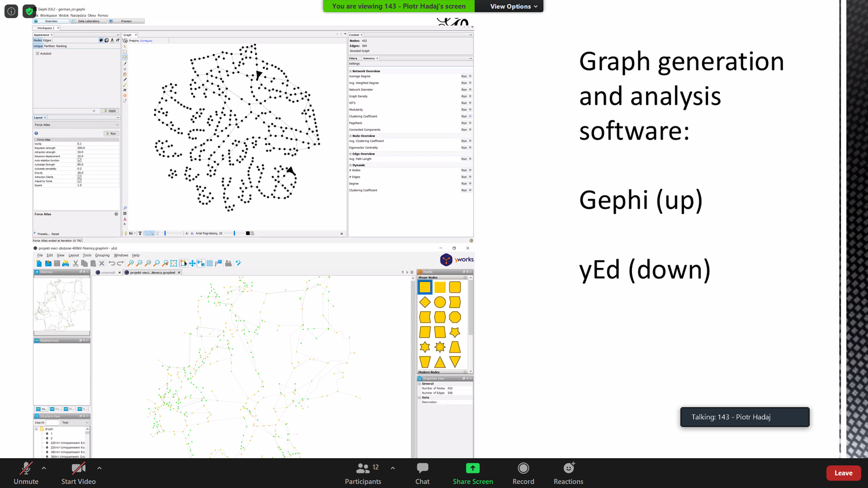Click yEd zoom in magnifier icon
This screenshot has height=488, width=868.
pyautogui.click(x=130, y=264)
